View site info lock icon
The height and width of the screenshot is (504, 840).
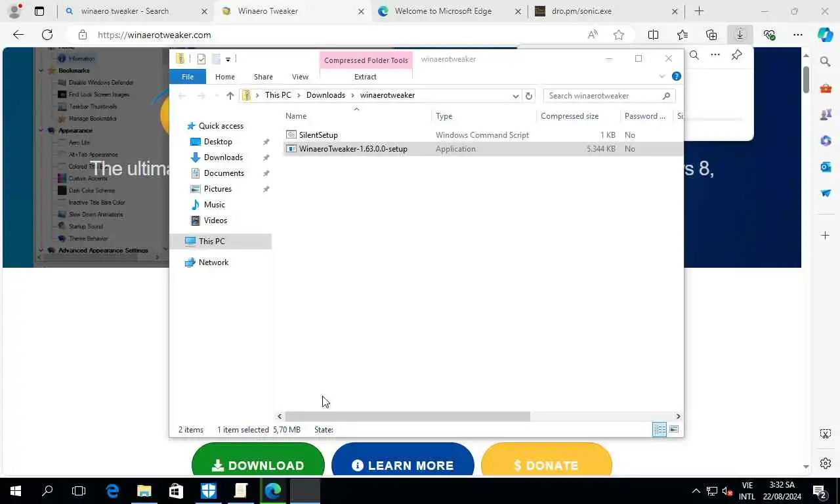pyautogui.click(x=82, y=35)
